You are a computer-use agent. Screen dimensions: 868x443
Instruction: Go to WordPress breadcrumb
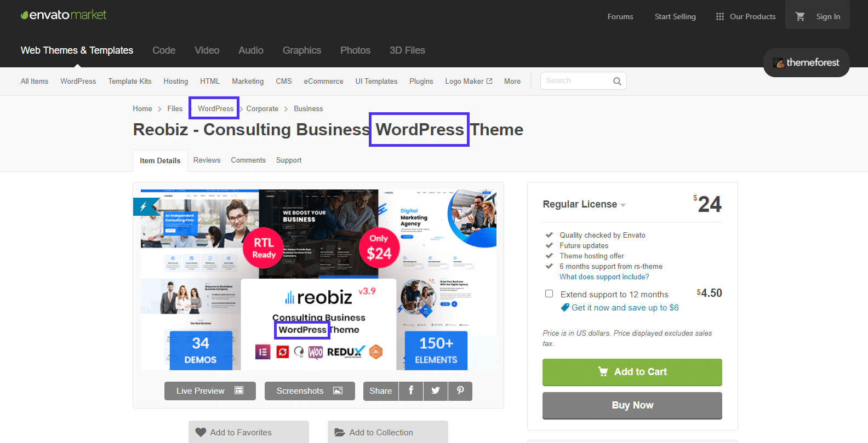(215, 108)
